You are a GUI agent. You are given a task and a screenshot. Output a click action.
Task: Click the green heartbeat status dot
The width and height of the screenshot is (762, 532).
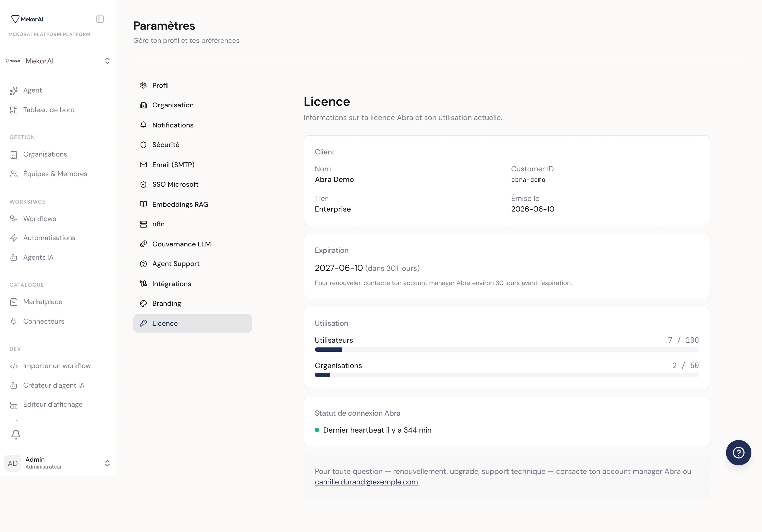click(x=317, y=430)
